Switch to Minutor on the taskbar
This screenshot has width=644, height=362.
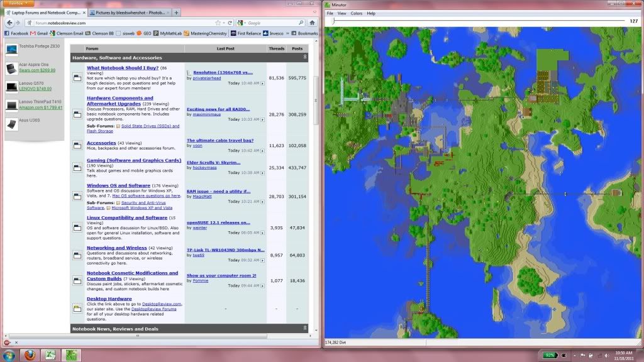point(72,355)
